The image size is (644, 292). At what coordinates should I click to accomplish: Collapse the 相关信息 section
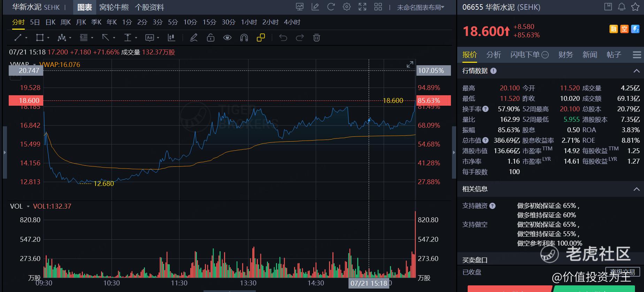pyautogui.click(x=636, y=189)
